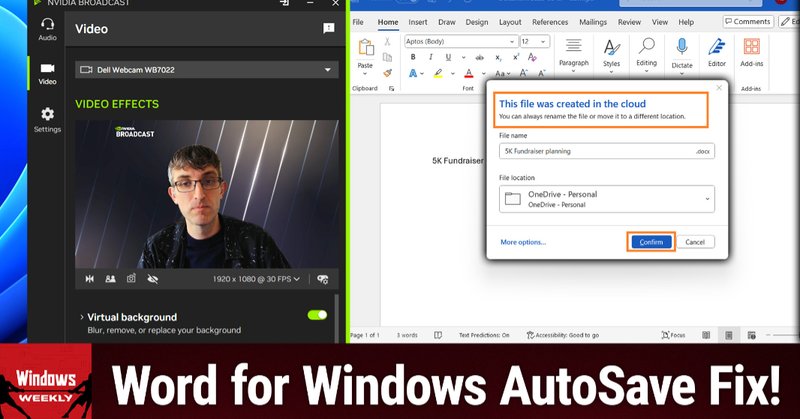
Task: Toggle Underline formatting
Action: [x=448, y=57]
